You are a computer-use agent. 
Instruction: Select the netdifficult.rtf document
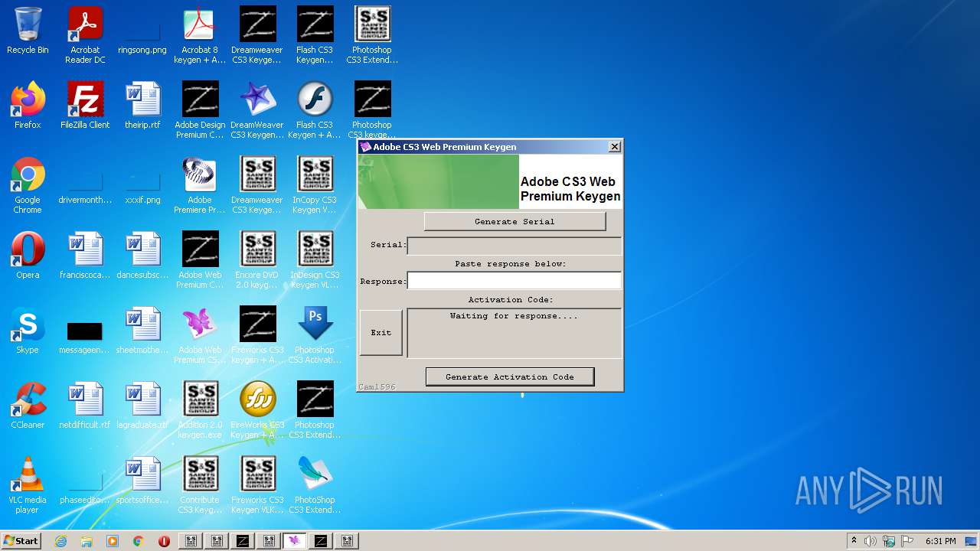pos(85,406)
